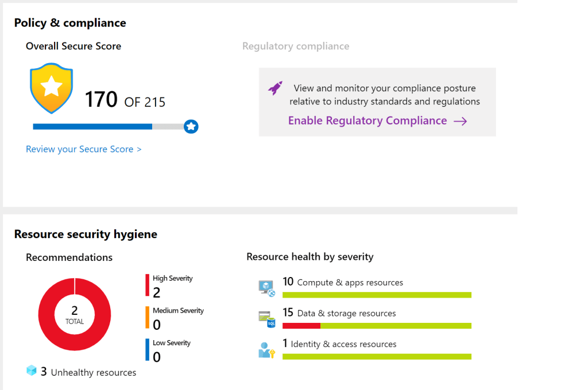
Task: Click the orange Medium Severity swatch
Action: [148, 317]
